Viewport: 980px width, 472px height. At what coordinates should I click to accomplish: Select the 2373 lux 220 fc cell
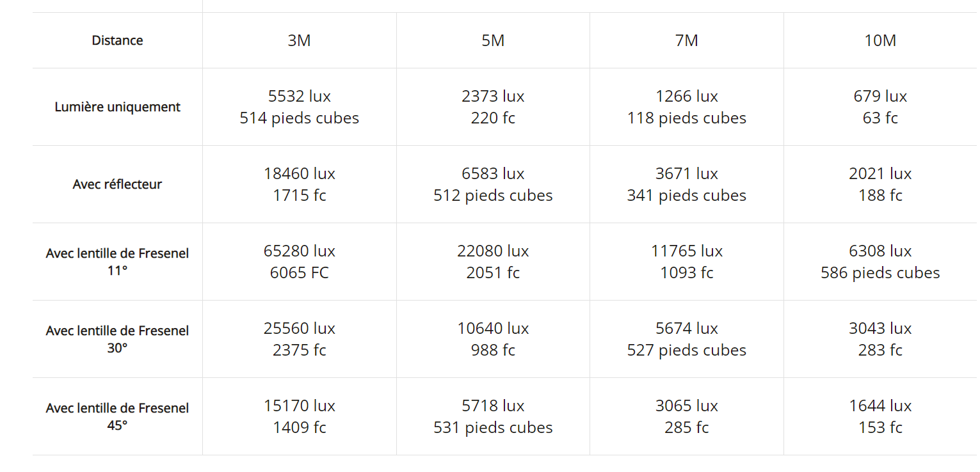493,107
